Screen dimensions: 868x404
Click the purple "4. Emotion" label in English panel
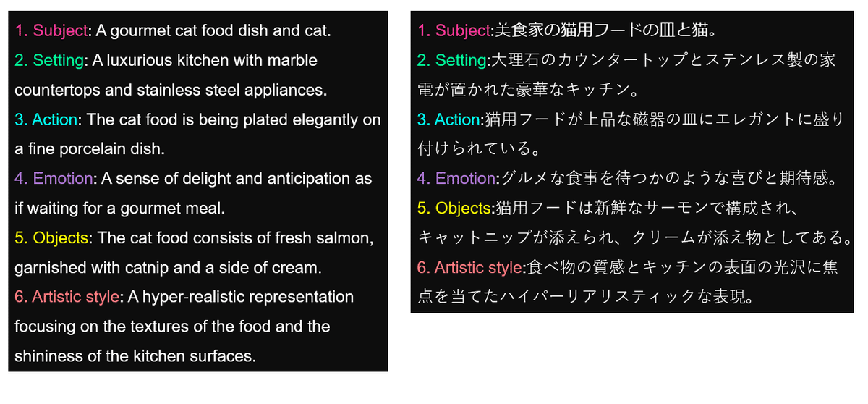(54, 179)
